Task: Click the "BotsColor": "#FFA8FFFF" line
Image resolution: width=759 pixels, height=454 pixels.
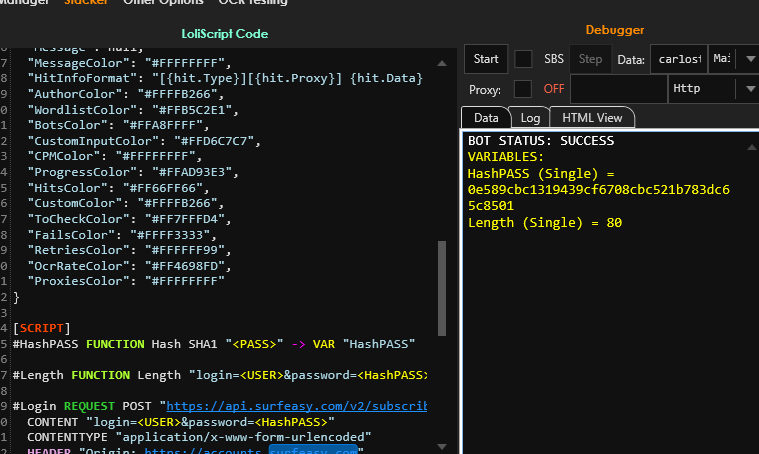Action: (119, 125)
